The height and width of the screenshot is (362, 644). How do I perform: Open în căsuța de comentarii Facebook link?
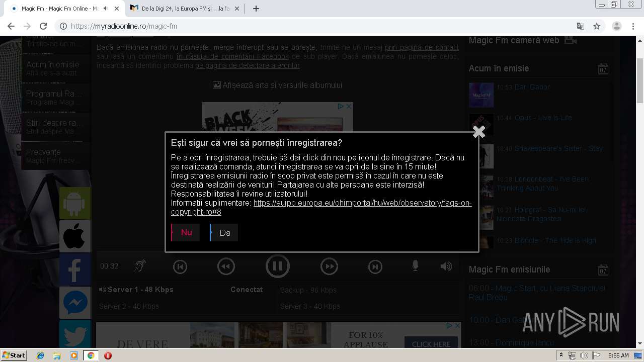click(x=232, y=56)
